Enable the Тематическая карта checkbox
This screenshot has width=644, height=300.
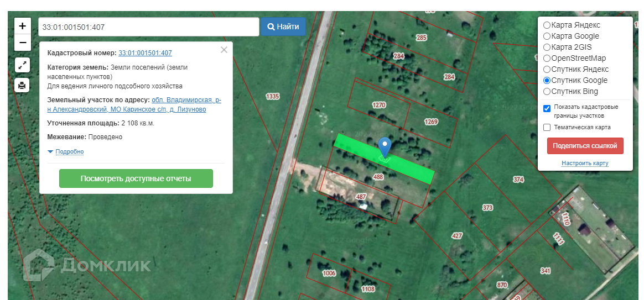coord(547,127)
